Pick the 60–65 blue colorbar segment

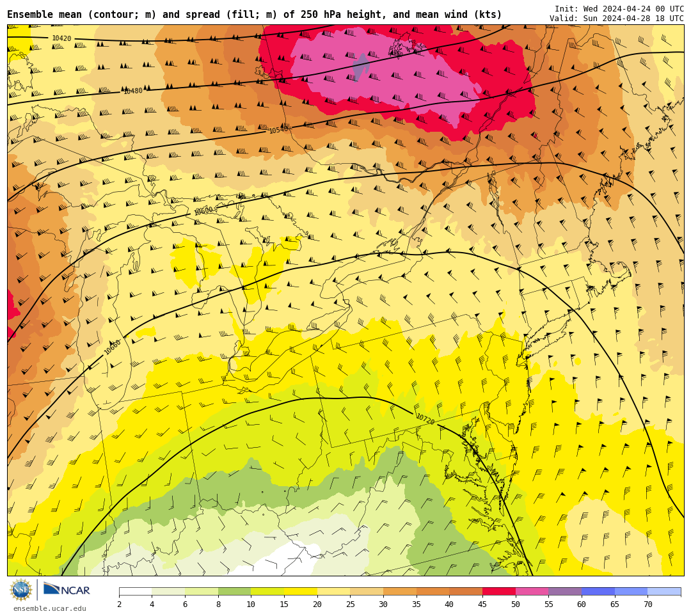coord(598,592)
